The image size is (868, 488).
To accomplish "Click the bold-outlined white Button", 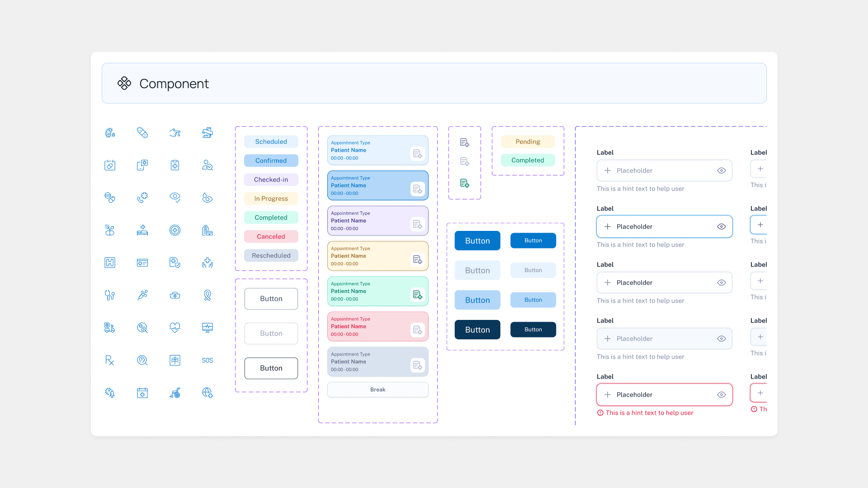I will [271, 368].
